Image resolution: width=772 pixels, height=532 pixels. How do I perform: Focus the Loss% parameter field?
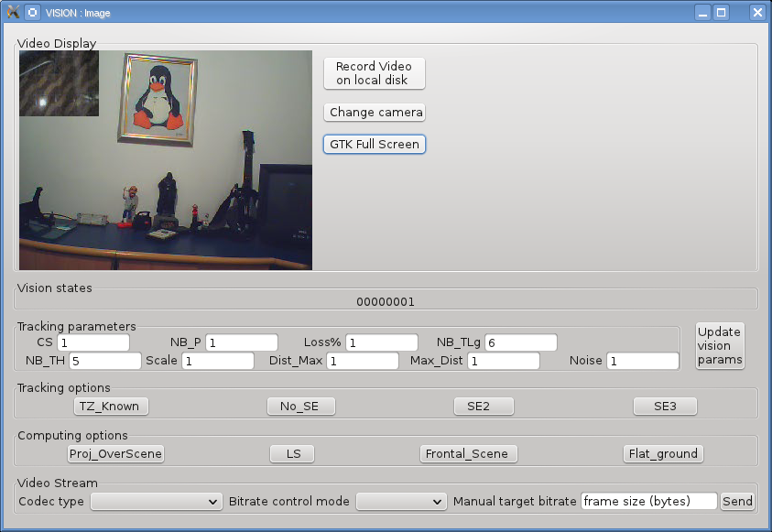pos(382,342)
